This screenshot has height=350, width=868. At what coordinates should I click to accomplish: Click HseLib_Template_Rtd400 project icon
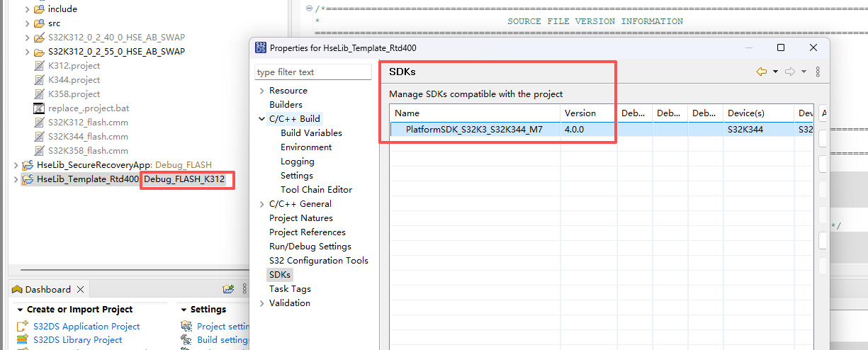click(x=28, y=179)
